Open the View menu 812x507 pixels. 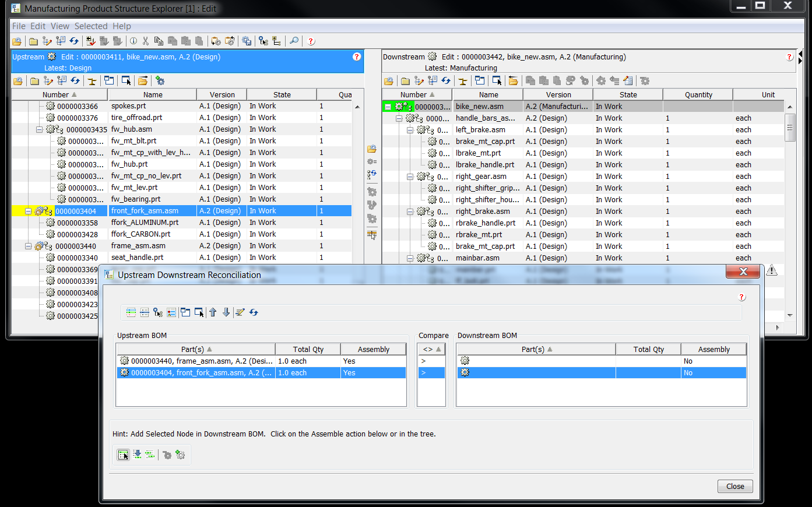(x=60, y=26)
